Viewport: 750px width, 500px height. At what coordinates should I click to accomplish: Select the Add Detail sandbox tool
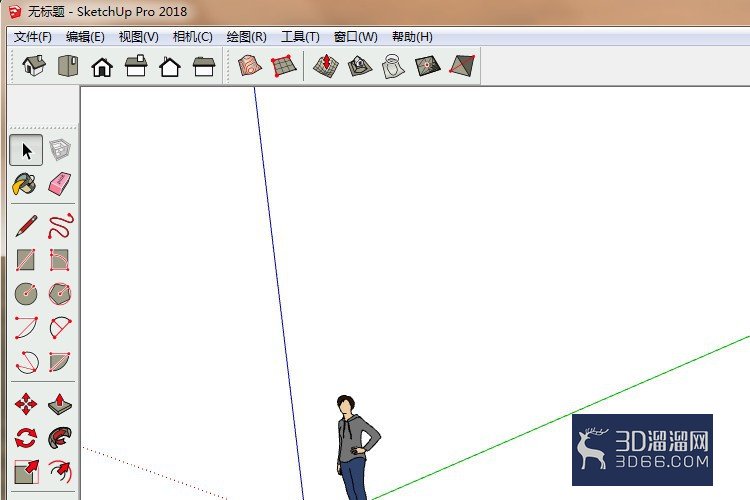click(x=428, y=66)
